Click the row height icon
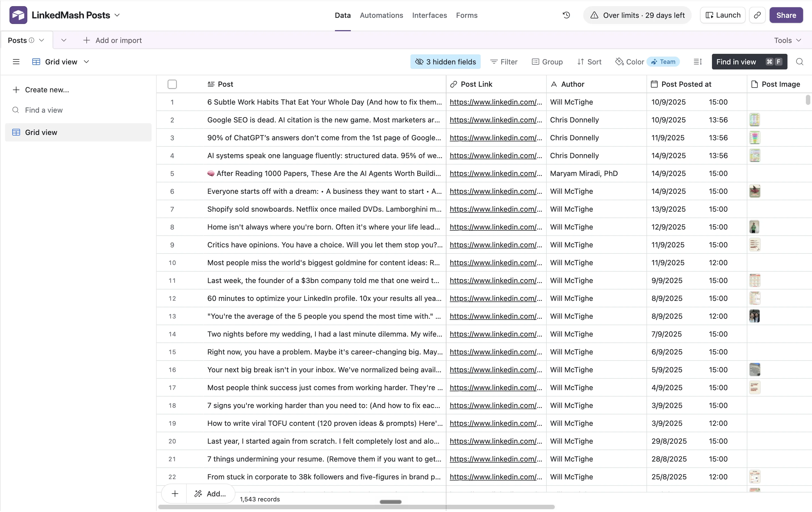This screenshot has width=812, height=512. 698,62
